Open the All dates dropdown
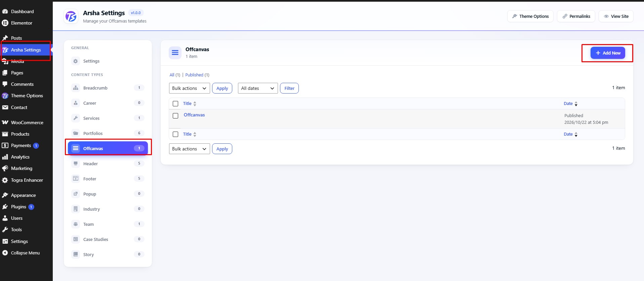The width and height of the screenshot is (644, 281). click(258, 88)
